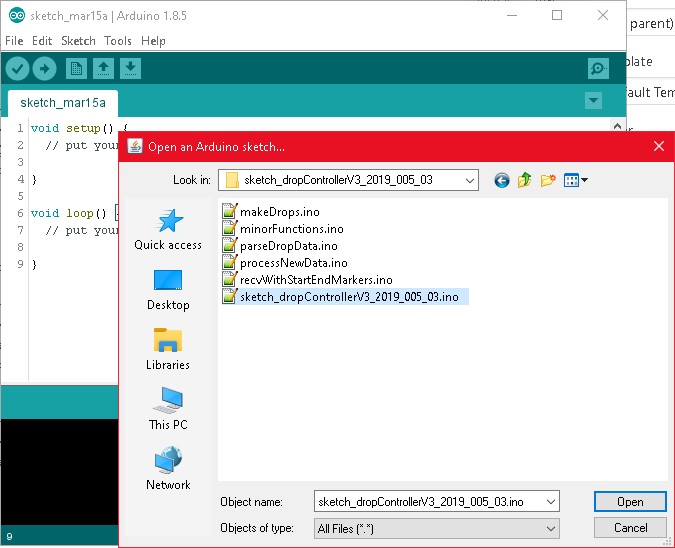This screenshot has width=675, height=548.
Task: Expand the Look in folder dropdown
Action: pos(470,180)
